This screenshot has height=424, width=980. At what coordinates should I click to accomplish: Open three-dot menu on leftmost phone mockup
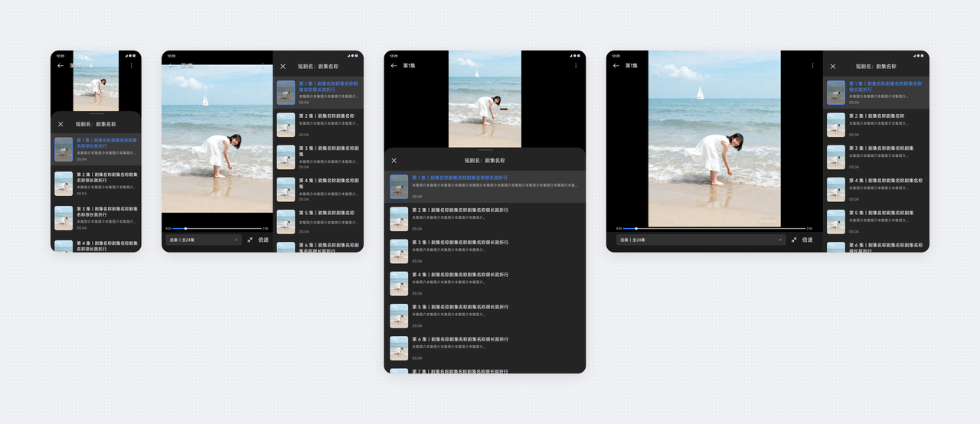(131, 66)
